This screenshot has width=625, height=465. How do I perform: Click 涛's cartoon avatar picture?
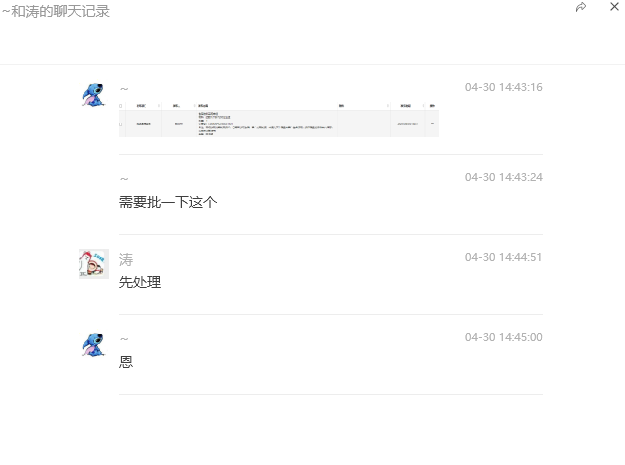tap(94, 264)
